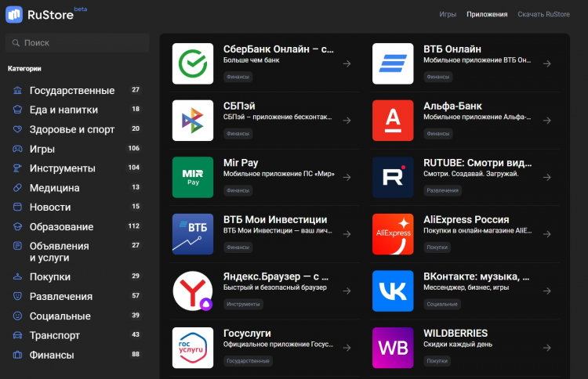Select the ВКонтакте app icon
Screen dimensions: 588x379
point(393,291)
